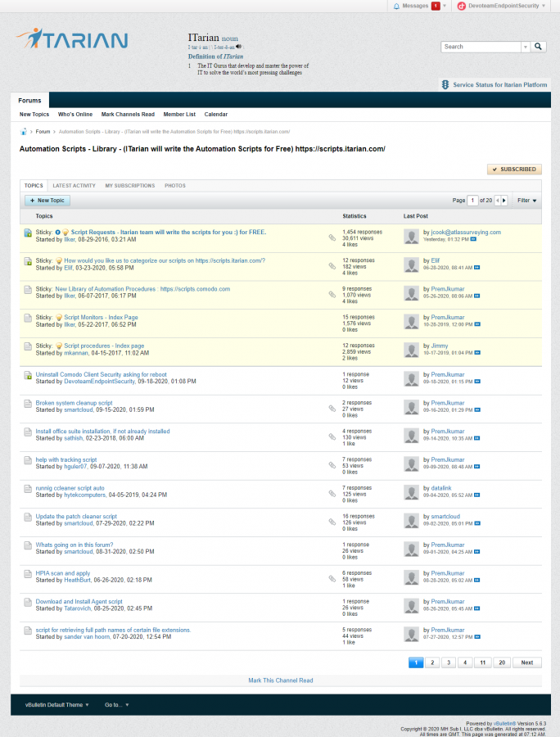Open the Member List menu item

click(x=179, y=114)
